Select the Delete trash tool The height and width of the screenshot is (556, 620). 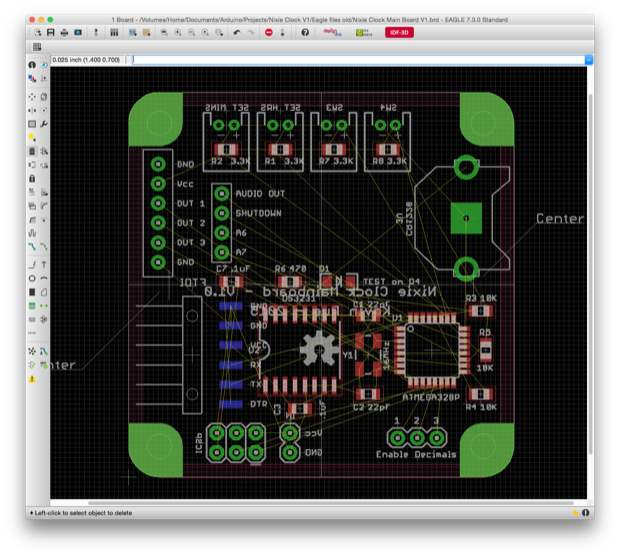tap(32, 151)
